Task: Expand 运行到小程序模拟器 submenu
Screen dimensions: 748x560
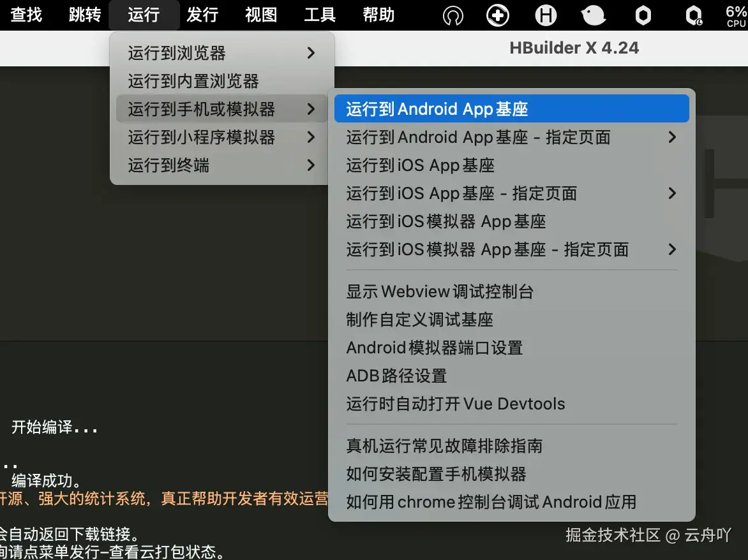Action: [x=222, y=137]
